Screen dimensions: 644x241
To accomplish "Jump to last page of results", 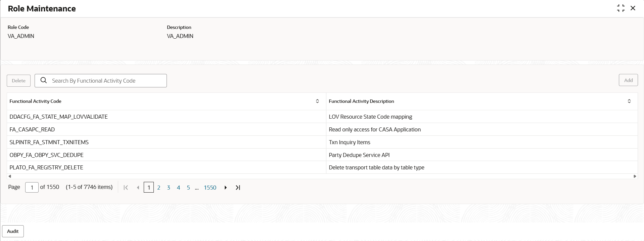I will (238, 188).
